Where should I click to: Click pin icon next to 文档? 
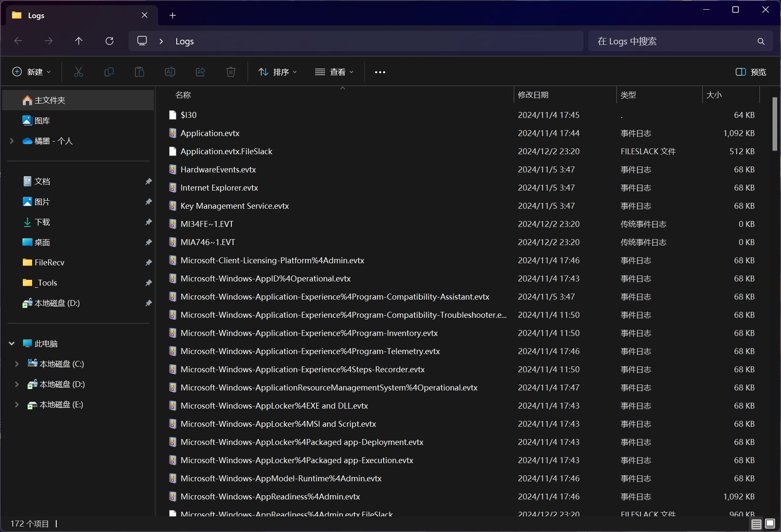click(x=148, y=181)
